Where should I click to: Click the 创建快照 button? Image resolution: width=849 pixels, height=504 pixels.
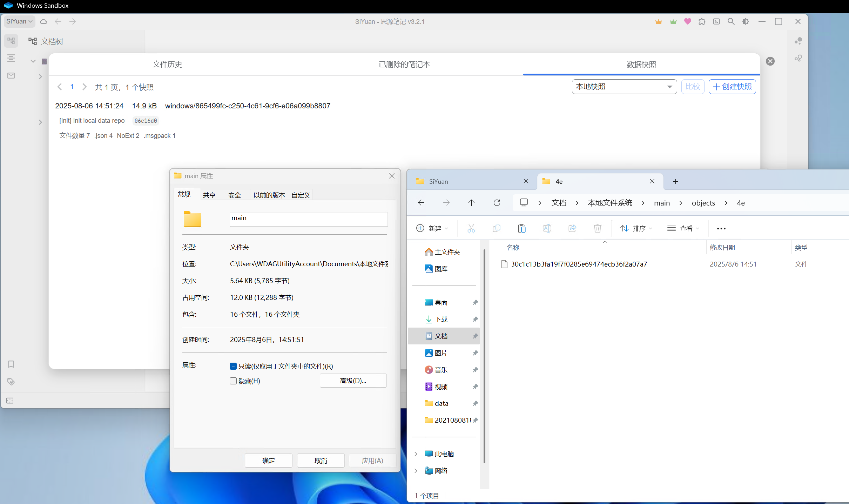[x=732, y=87]
